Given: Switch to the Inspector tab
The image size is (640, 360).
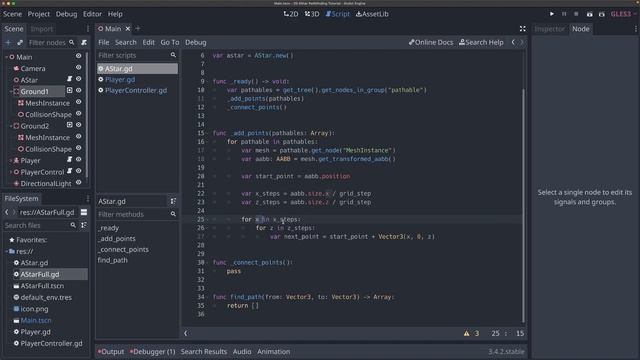Looking at the screenshot, I should point(549,29).
